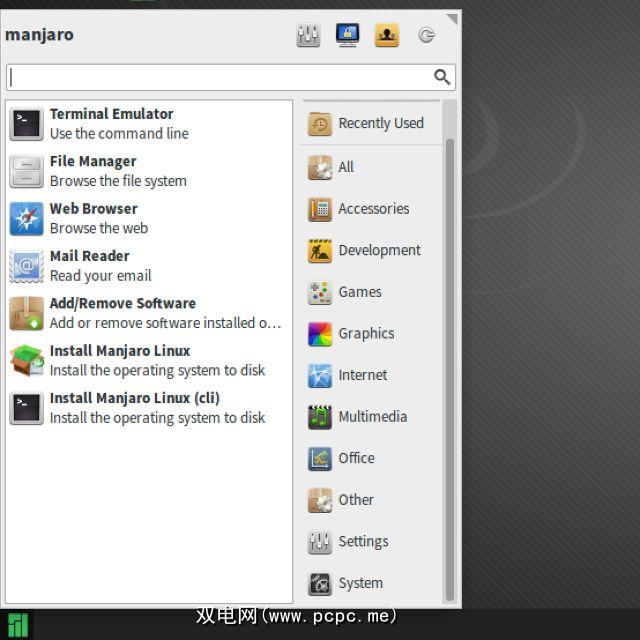Launch Web Browser compass icon
This screenshot has height=640, width=640.
tap(27, 219)
